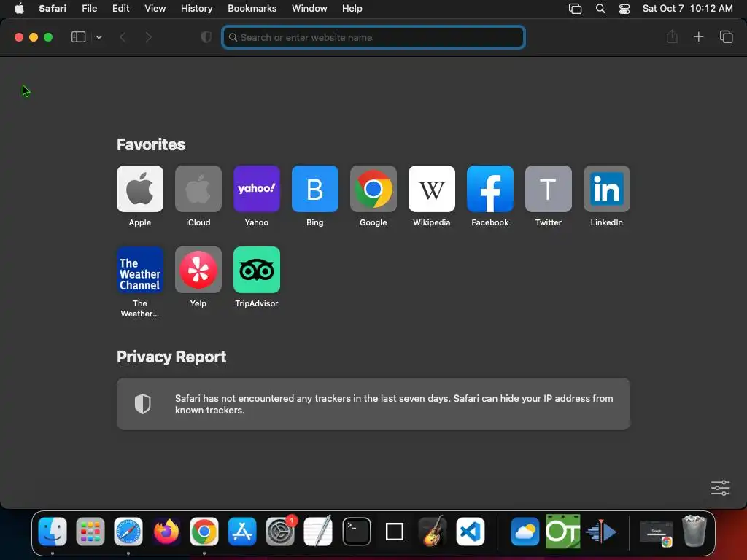
Task: Open The Weather Channel favorite
Action: point(139,270)
